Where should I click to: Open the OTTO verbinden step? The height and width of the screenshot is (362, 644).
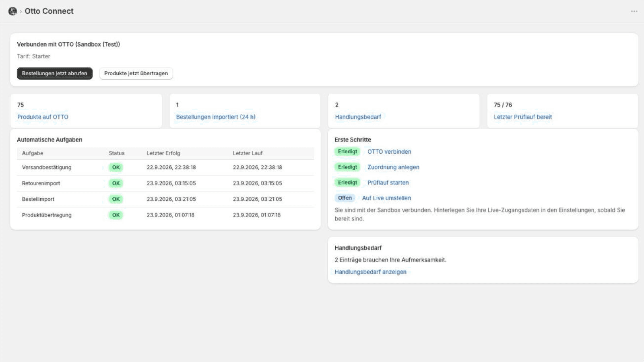[389, 152]
